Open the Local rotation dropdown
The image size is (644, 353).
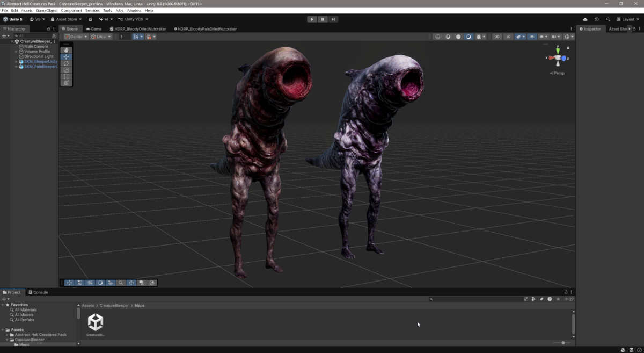click(x=101, y=37)
